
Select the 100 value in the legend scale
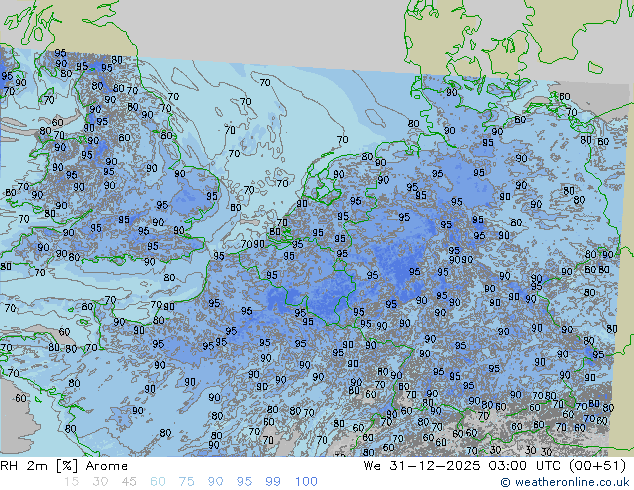click(x=306, y=482)
